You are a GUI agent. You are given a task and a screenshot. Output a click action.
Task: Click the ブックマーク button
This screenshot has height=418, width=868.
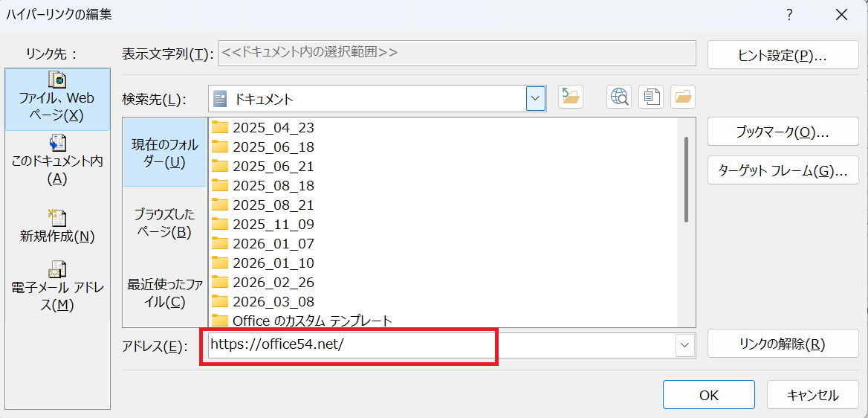click(783, 132)
